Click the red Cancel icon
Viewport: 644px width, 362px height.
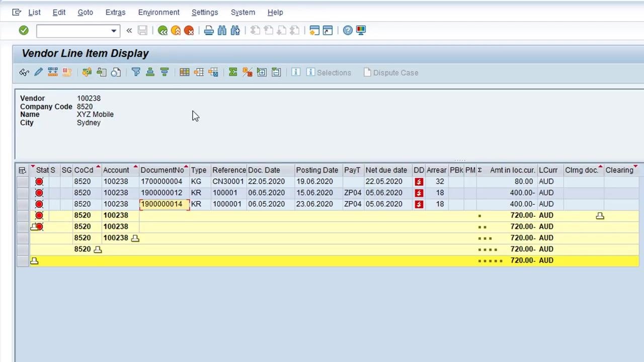189,31
